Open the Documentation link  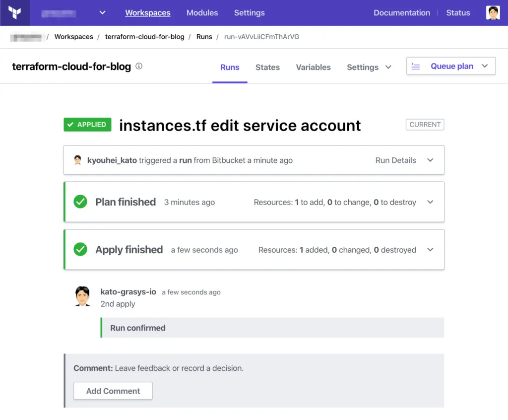tap(402, 12)
